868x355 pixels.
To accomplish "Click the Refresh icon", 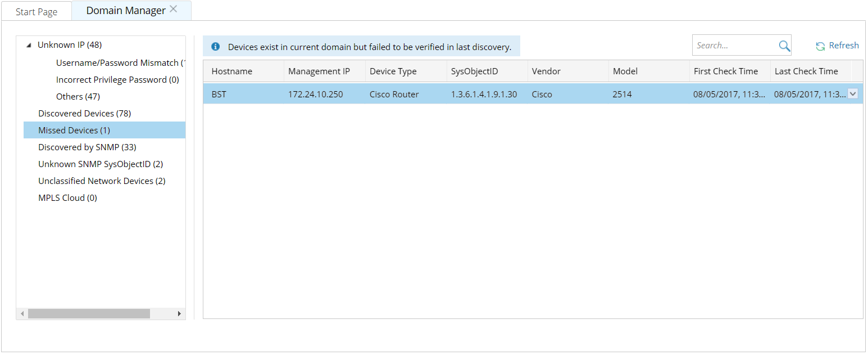I will point(820,46).
